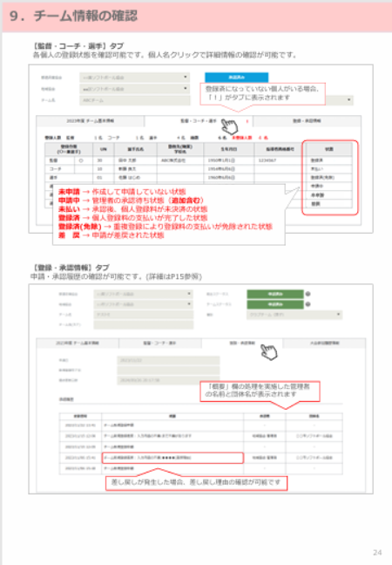Screen dimensions: 392x565
Task: Click the 状態 column header in the member table
Action: click(328, 149)
